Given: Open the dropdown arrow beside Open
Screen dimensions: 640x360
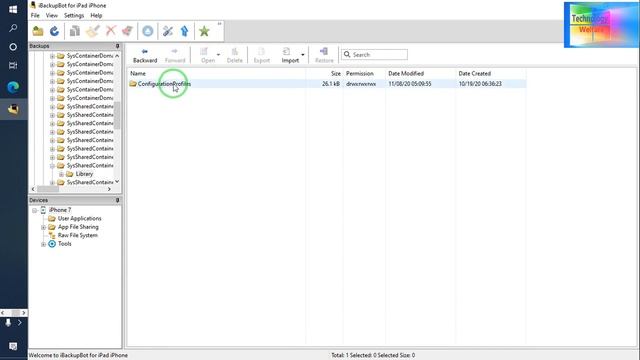Looking at the screenshot, I should pyautogui.click(x=218, y=55).
